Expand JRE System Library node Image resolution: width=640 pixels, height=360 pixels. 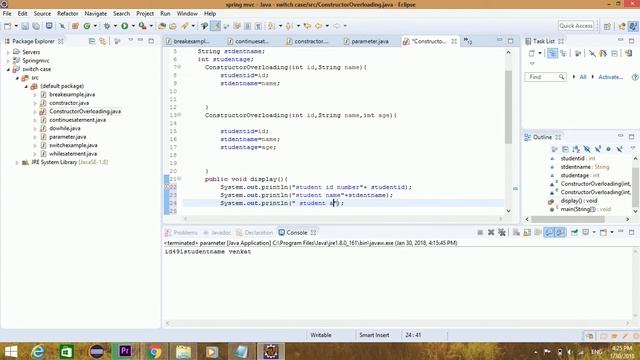coord(17,162)
